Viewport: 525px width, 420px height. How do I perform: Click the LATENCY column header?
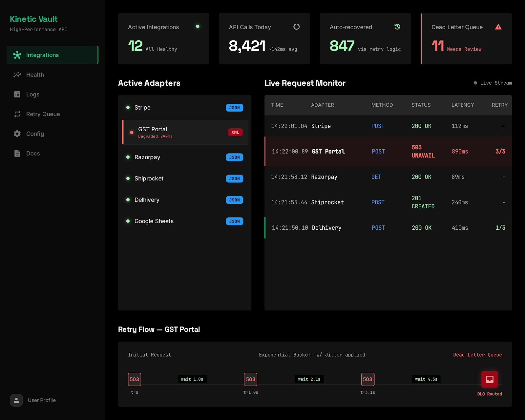463,105
